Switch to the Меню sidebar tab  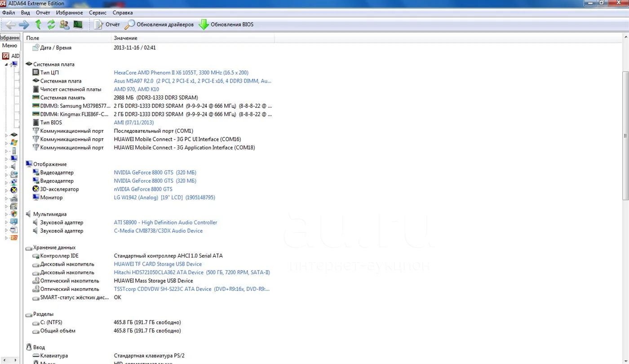pyautogui.click(x=9, y=45)
